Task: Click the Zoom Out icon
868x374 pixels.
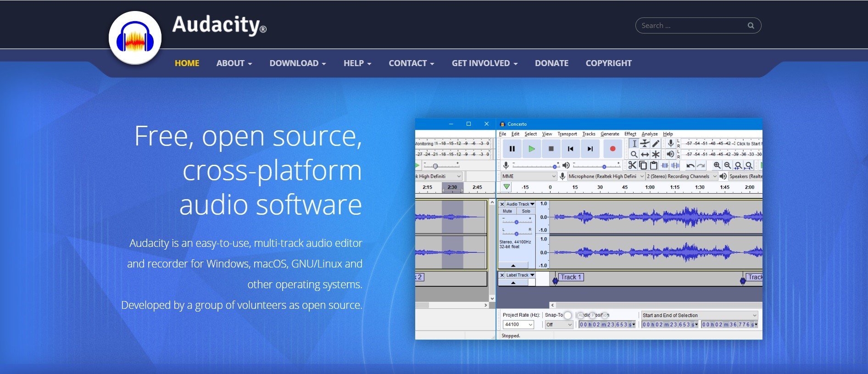Action: pyautogui.click(x=727, y=165)
